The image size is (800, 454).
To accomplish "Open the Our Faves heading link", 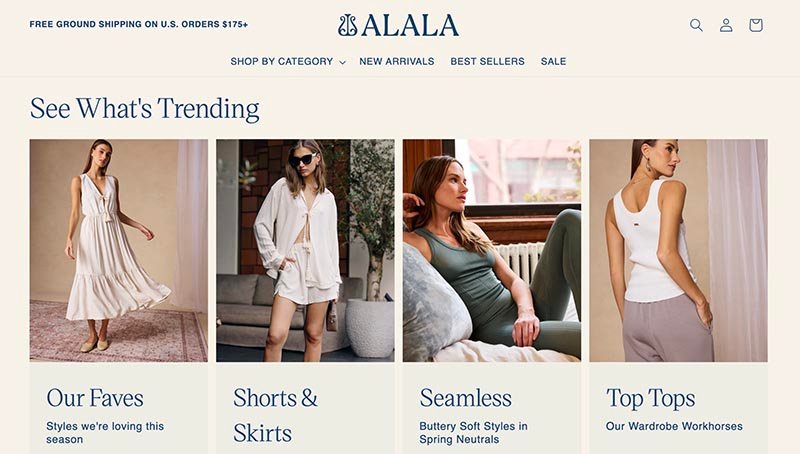I will click(x=95, y=398).
